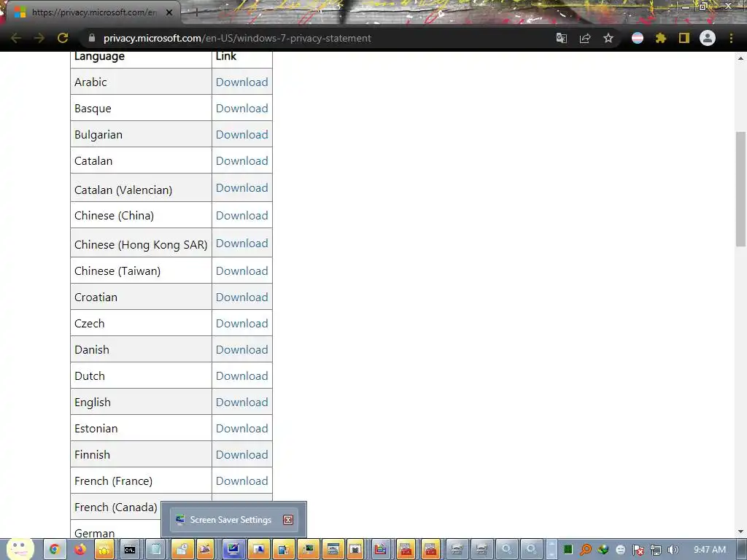This screenshot has height=560, width=747.
Task: Download the Chinese (China) version
Action: pyautogui.click(x=242, y=215)
